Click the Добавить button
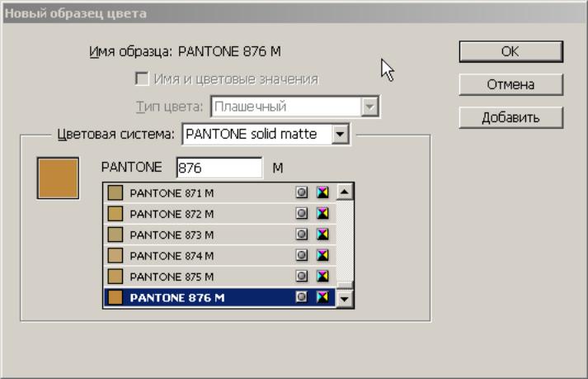This screenshot has width=588, height=379. coord(510,117)
